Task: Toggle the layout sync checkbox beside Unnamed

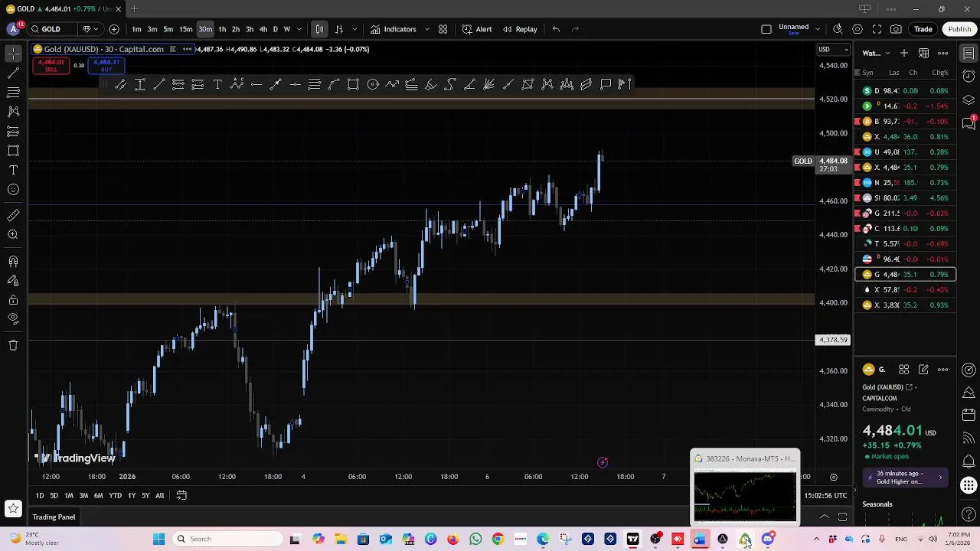Action: [766, 29]
